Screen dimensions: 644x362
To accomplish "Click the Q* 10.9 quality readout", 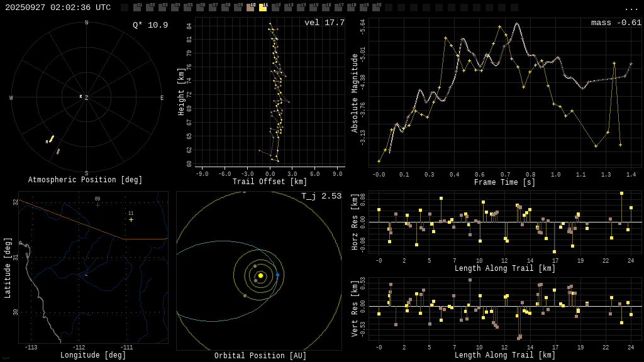I will tap(150, 25).
